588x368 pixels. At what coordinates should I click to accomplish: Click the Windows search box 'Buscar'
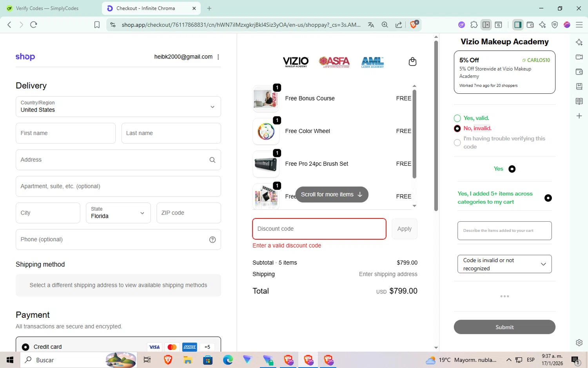[x=78, y=360]
